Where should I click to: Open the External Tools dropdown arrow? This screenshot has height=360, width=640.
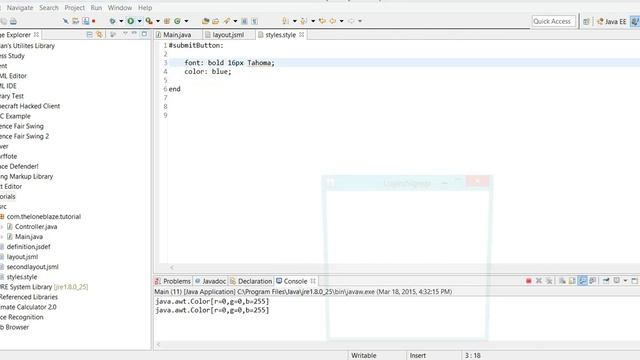coord(158,21)
